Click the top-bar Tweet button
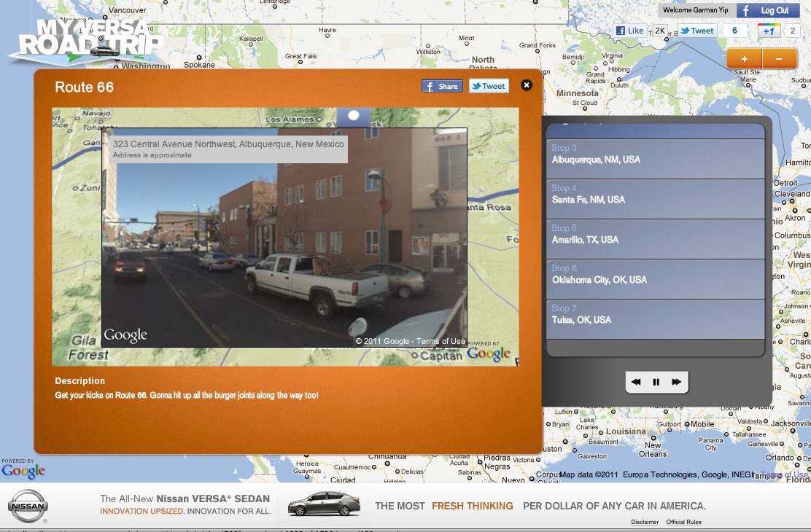Viewport: 811px width, 532px height. click(697, 31)
